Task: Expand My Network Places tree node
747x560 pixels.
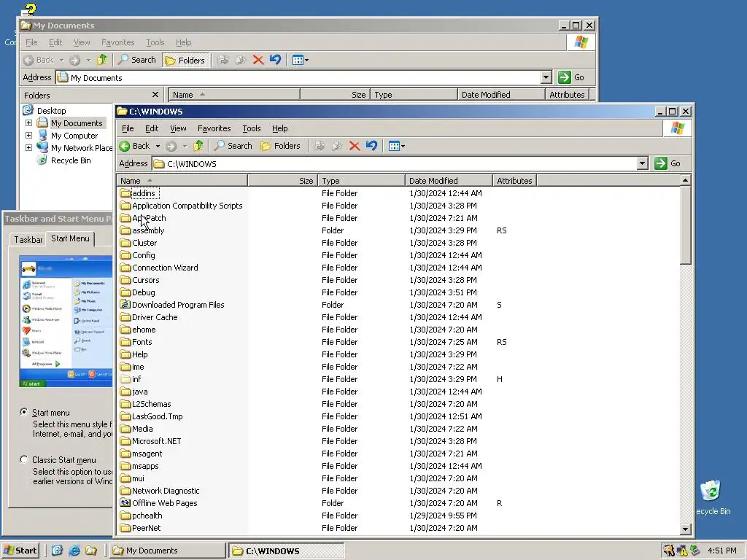Action: (28, 147)
